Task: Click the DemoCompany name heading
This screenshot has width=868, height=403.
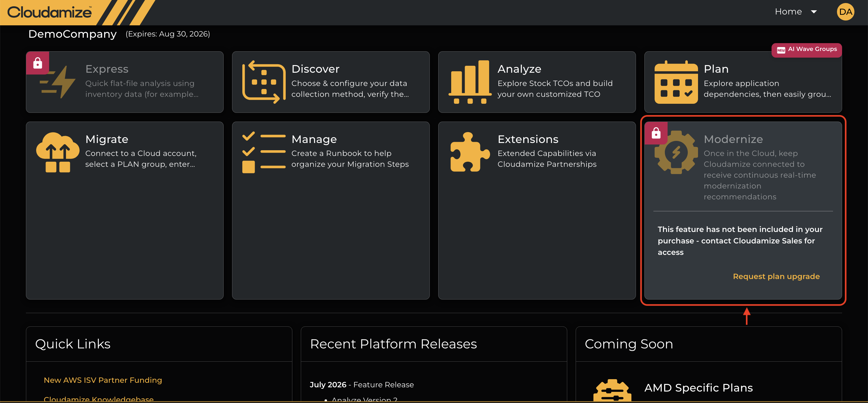Action: [72, 34]
